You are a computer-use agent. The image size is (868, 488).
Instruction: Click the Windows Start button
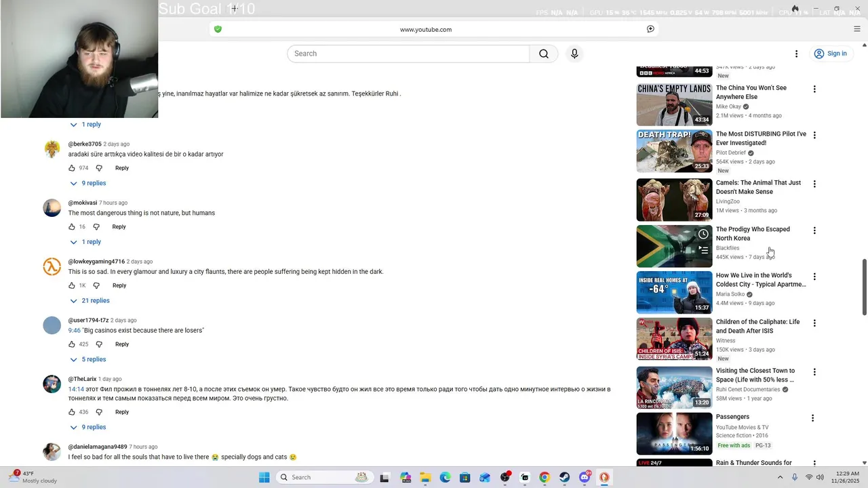click(x=264, y=477)
